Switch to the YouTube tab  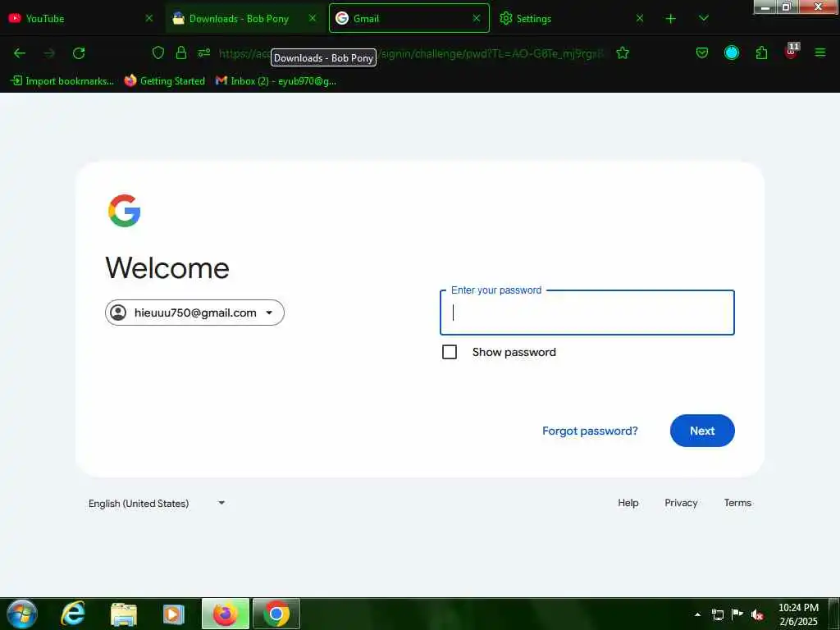pos(80,18)
